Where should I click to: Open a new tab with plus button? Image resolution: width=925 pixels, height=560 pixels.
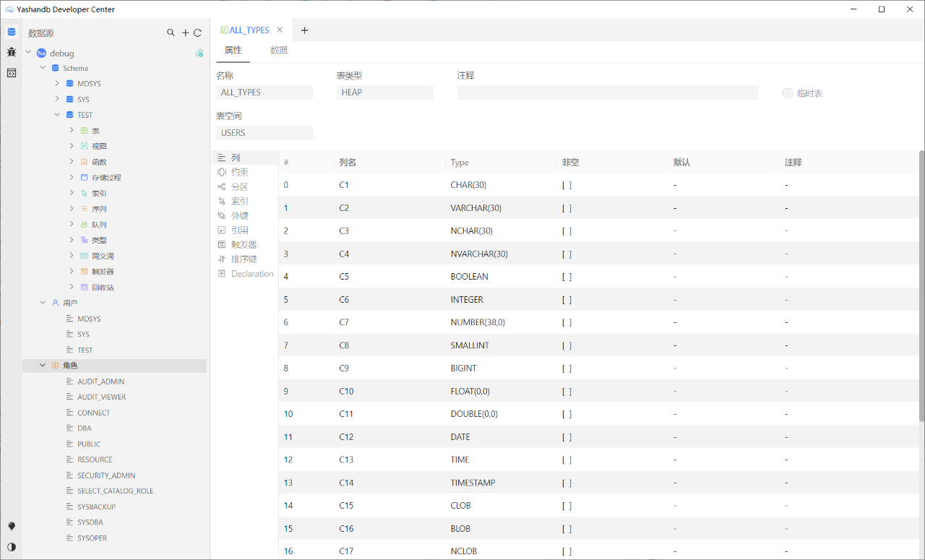pyautogui.click(x=304, y=30)
